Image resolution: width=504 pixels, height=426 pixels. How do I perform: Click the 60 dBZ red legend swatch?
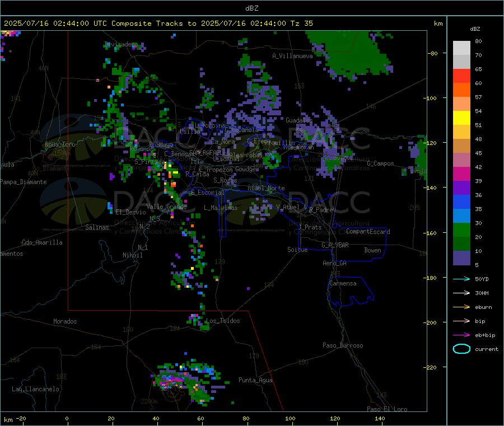point(461,76)
